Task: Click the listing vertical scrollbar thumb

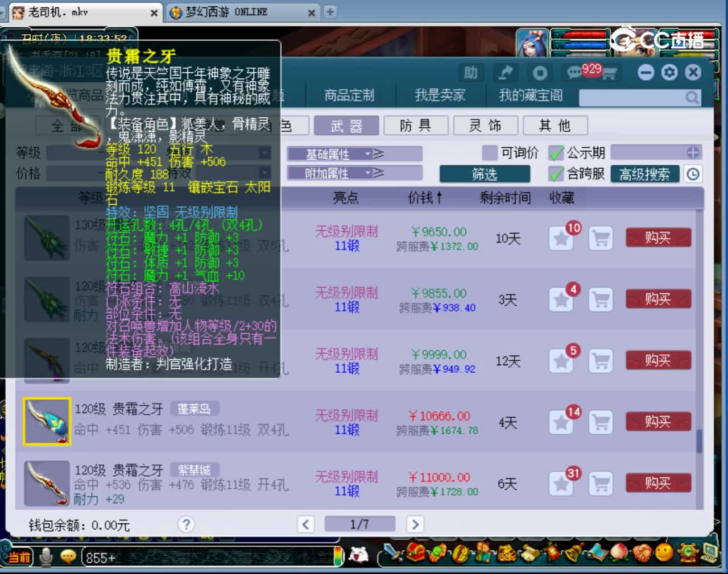Action: click(x=699, y=441)
